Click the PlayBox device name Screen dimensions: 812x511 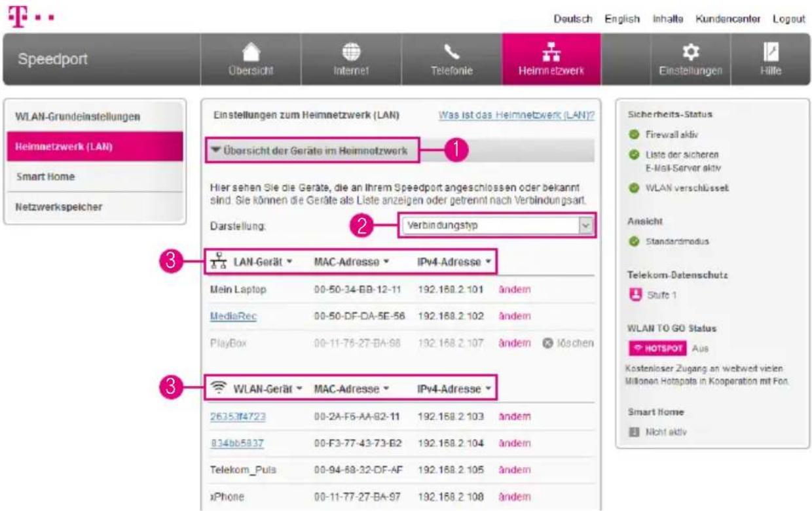[228, 343]
